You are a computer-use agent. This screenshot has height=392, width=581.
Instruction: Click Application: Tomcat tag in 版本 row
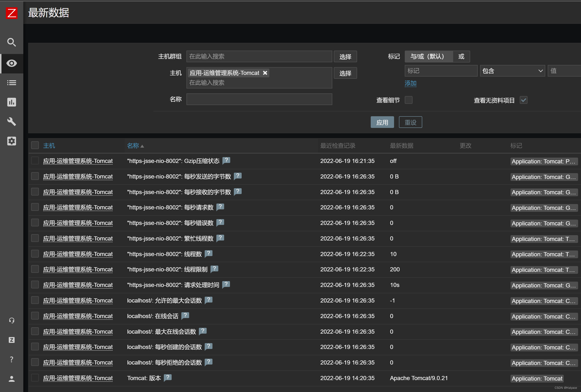coord(537,378)
